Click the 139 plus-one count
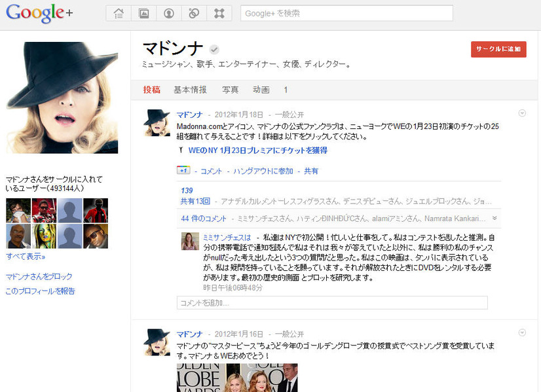The width and height of the screenshot is (541, 392). (187, 190)
